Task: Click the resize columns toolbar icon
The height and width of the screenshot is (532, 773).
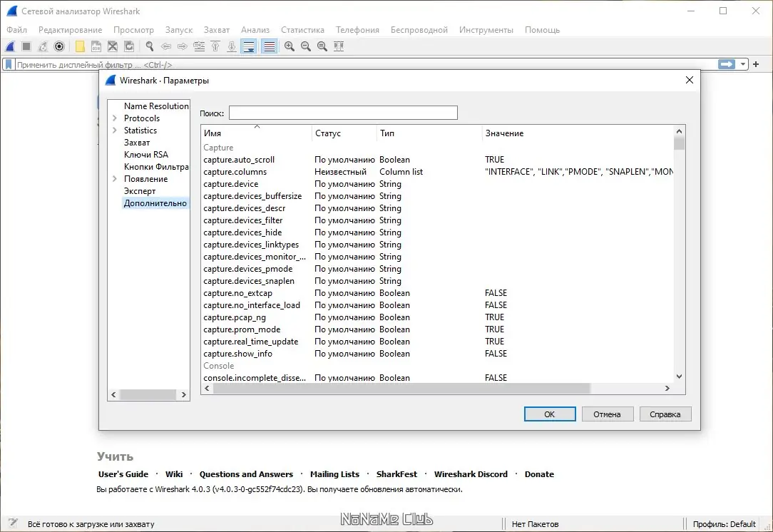Action: click(x=339, y=46)
